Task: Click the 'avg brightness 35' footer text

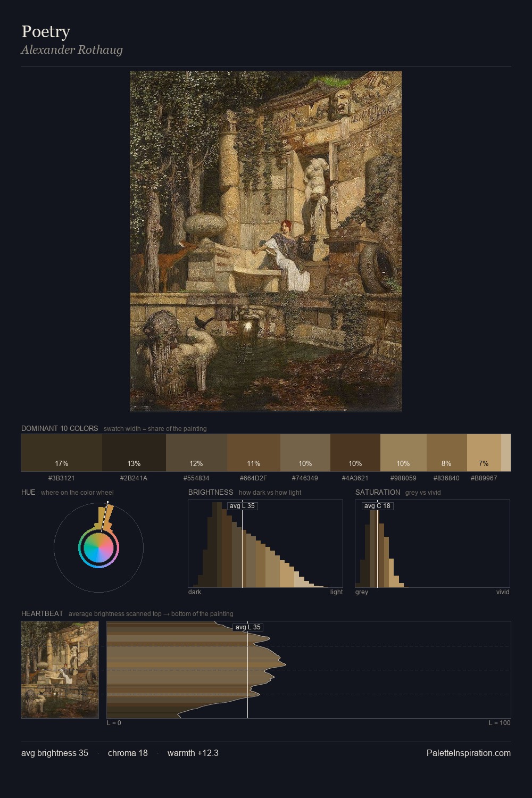Action: (55, 753)
